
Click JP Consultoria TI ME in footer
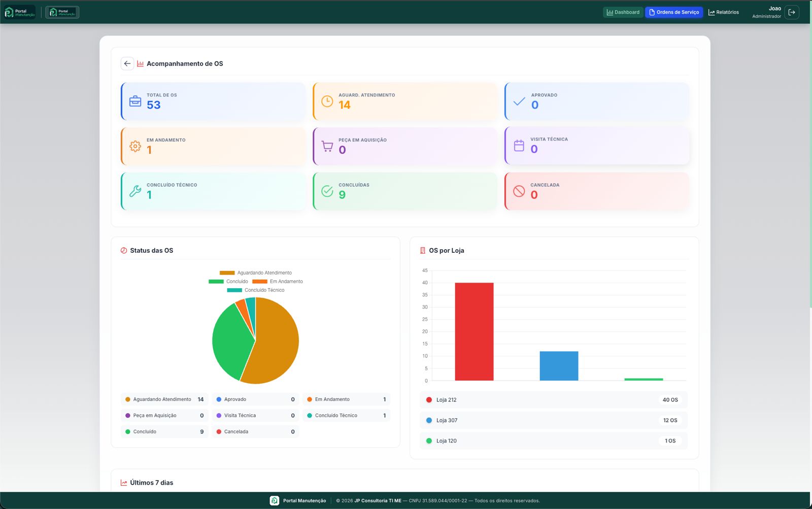point(378,501)
